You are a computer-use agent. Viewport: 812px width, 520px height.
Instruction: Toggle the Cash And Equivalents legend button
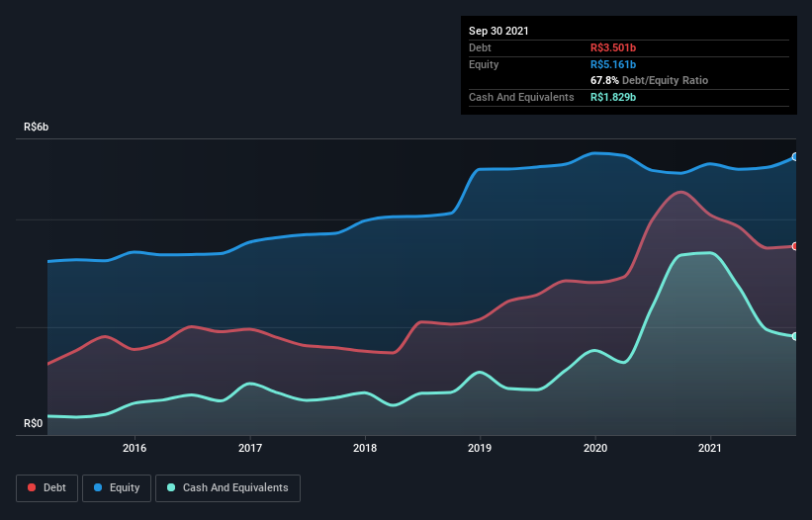[x=227, y=488]
